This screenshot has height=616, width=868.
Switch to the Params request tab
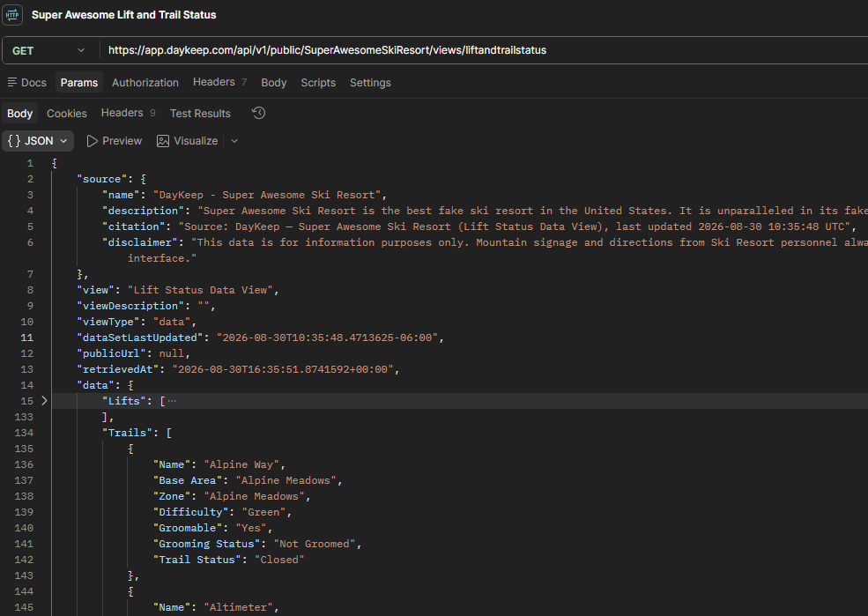(x=79, y=83)
